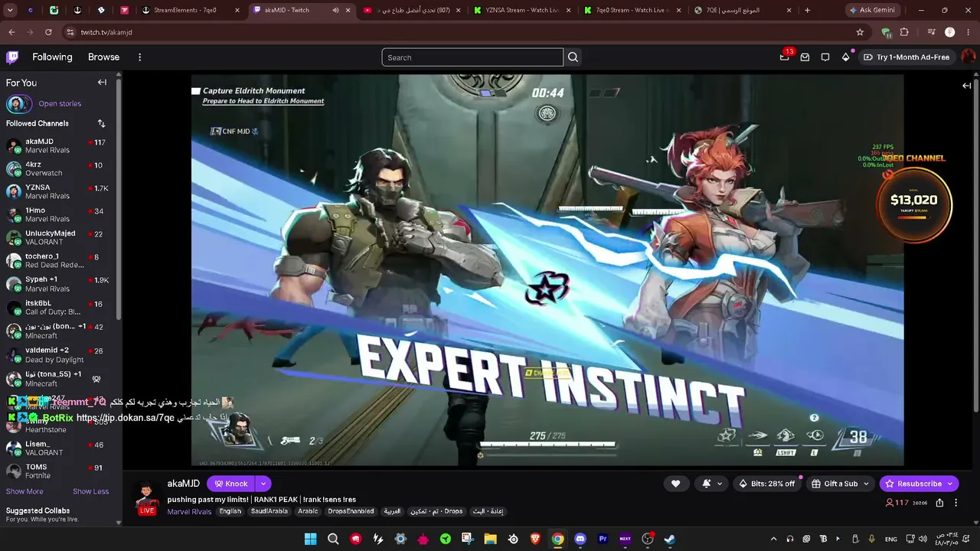Open the Following page
This screenshot has height=551, width=980.
(52, 57)
